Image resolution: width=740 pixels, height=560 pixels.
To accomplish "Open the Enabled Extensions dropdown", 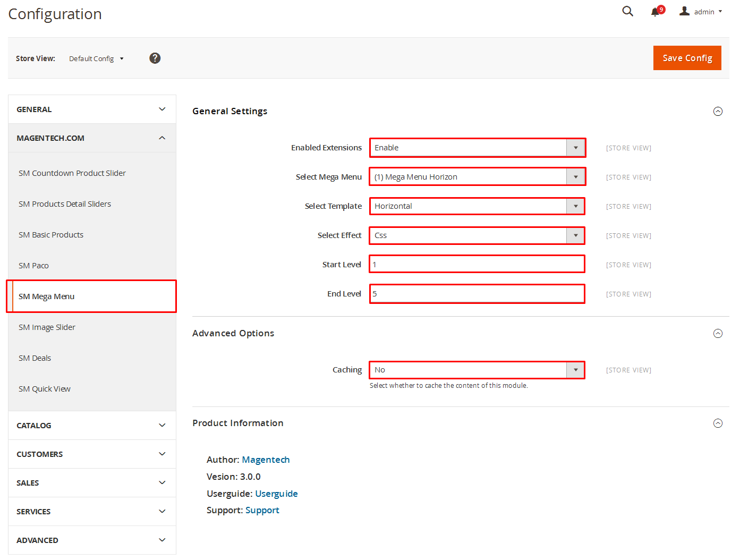I will [478, 148].
